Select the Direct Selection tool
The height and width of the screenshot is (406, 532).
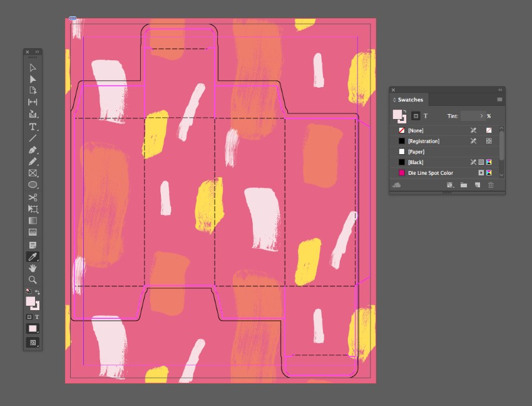pyautogui.click(x=33, y=79)
